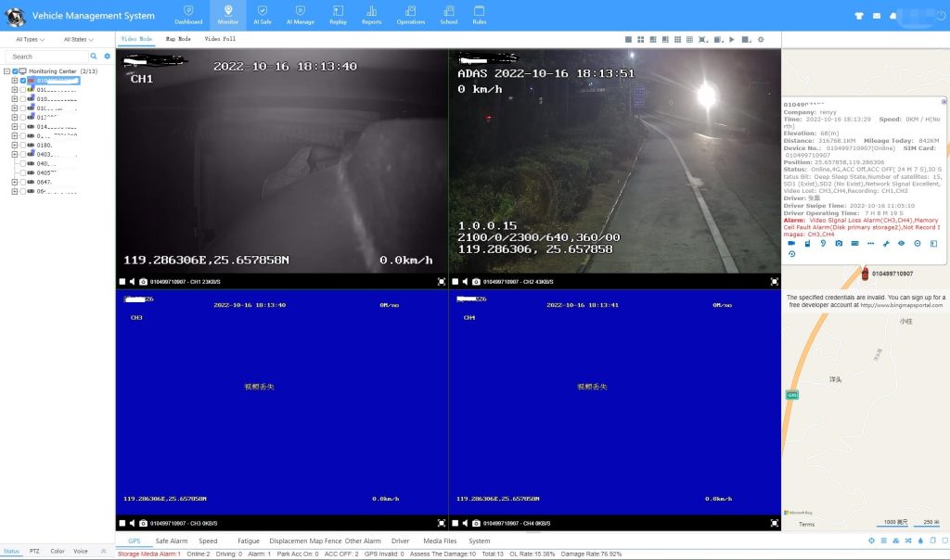Open the PTZ panel tab
950x560 pixels.
tap(33, 551)
